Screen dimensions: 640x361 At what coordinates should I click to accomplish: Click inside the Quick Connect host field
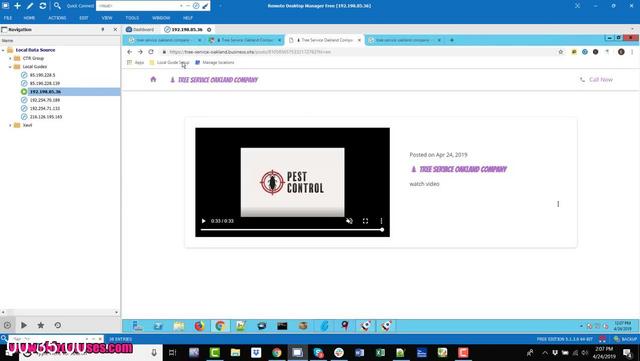click(x=137, y=6)
